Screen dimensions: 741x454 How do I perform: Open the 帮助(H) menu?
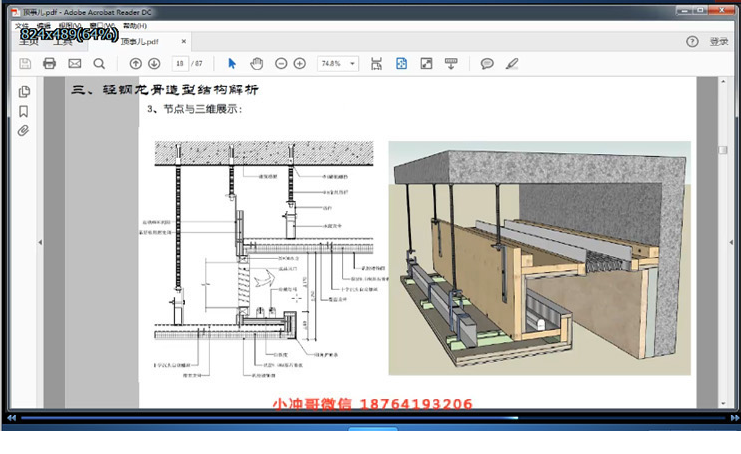tap(135, 26)
